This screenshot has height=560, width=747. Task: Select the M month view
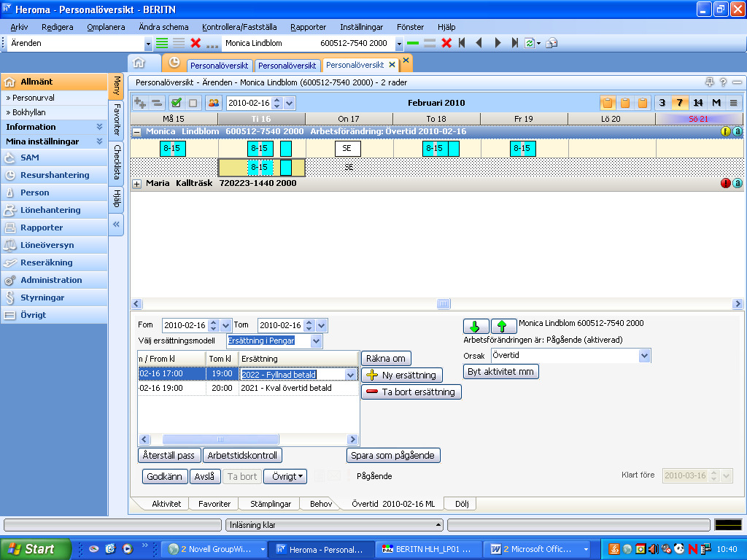pyautogui.click(x=716, y=103)
